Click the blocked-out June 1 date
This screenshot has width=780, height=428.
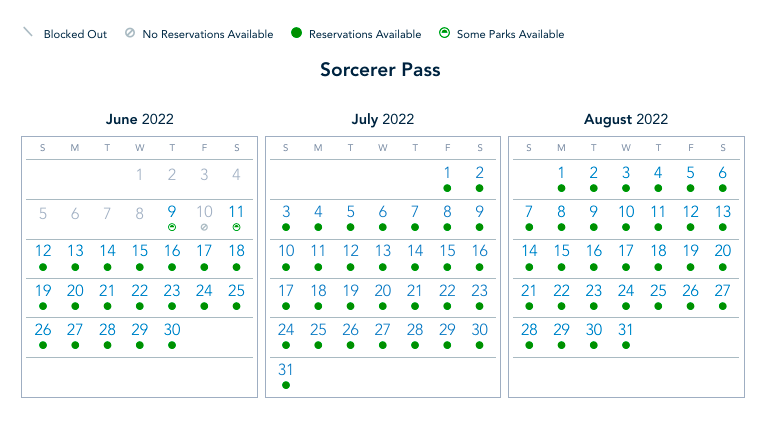tap(140, 174)
